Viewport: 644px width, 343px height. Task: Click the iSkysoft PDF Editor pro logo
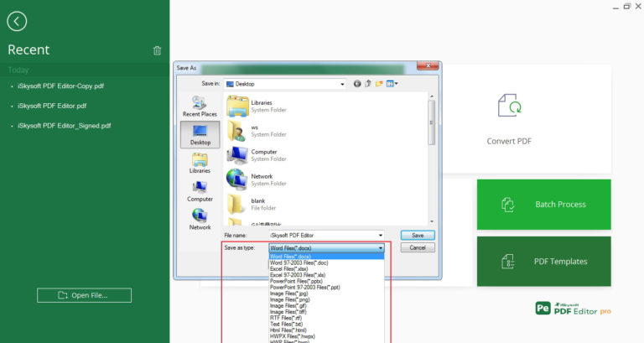pyautogui.click(x=573, y=309)
